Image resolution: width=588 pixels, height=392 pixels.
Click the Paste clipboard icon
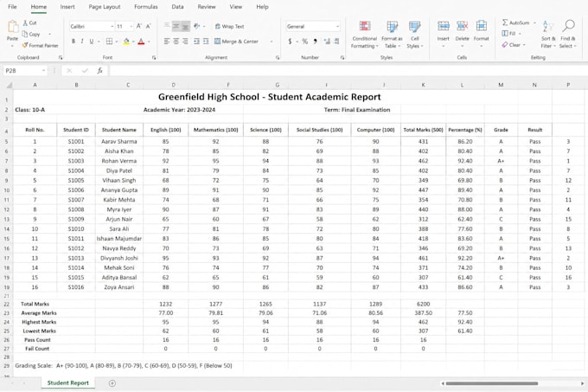13,28
